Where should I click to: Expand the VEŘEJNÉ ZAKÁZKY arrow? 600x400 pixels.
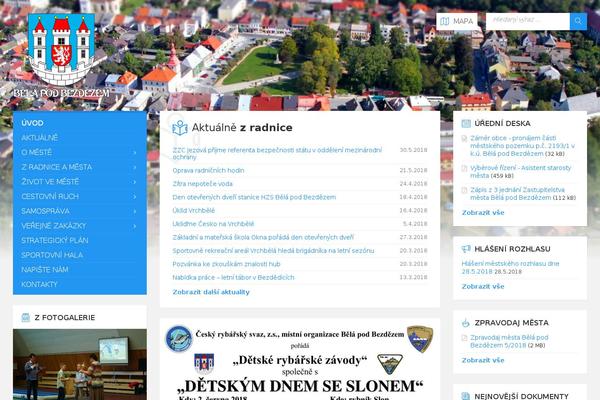point(135,226)
